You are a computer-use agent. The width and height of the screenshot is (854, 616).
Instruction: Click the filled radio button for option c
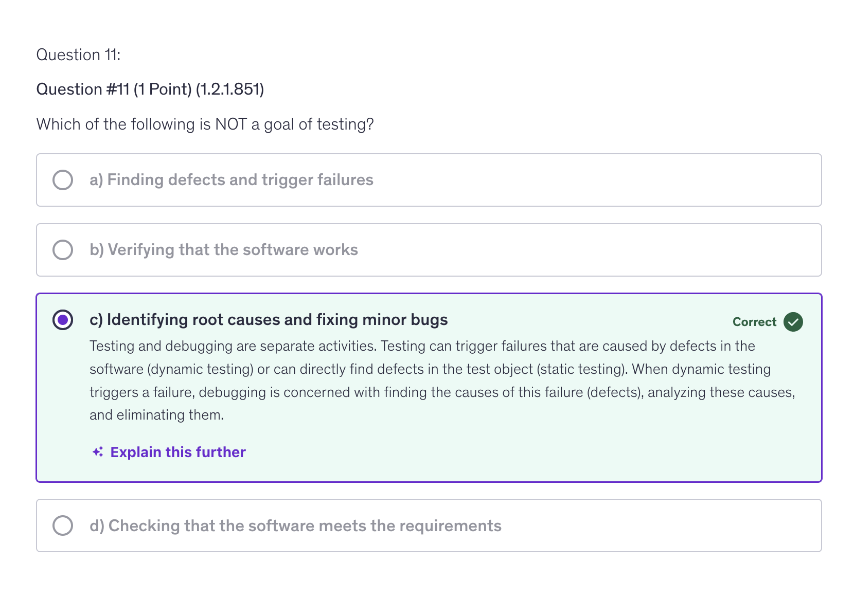(x=63, y=320)
